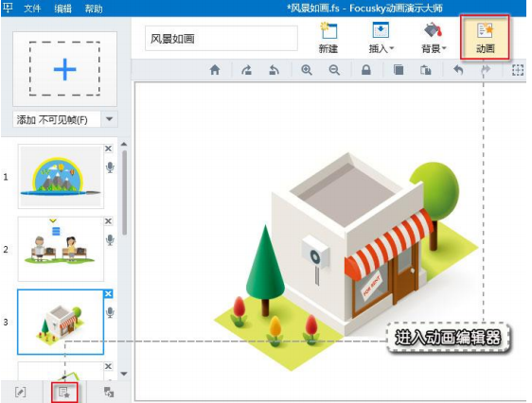Screen dimensions: 532x403
Task: Click the 添加 不可见帧(F) button
Action: point(57,119)
